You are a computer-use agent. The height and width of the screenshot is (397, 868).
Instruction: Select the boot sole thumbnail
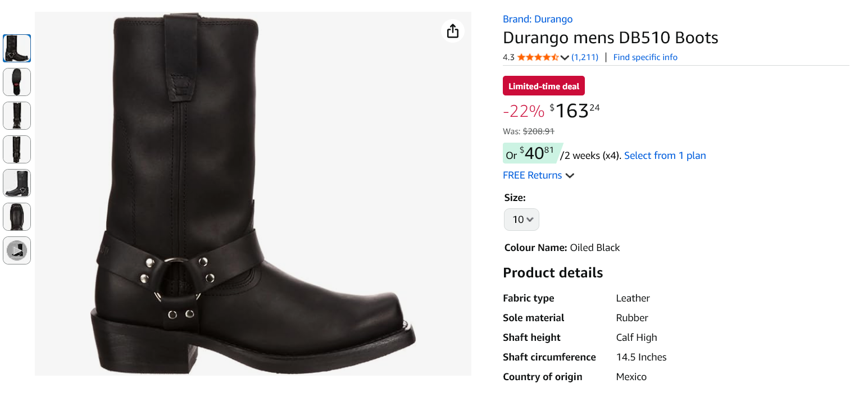click(x=17, y=82)
